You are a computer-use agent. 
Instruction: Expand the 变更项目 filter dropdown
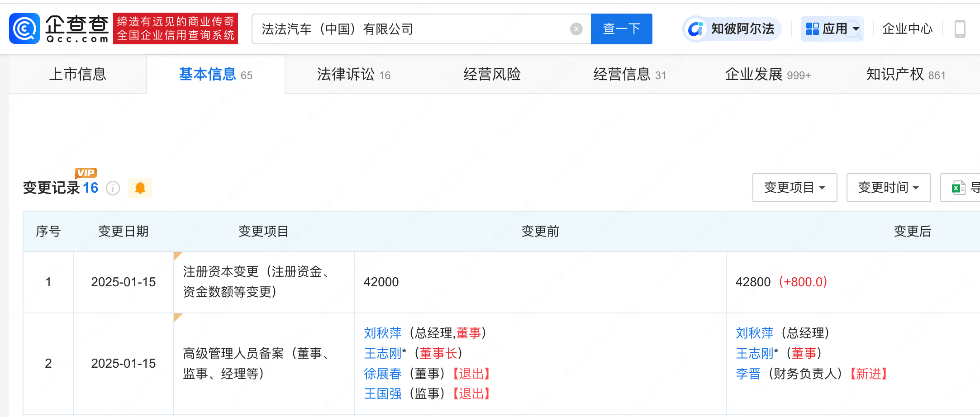point(795,188)
